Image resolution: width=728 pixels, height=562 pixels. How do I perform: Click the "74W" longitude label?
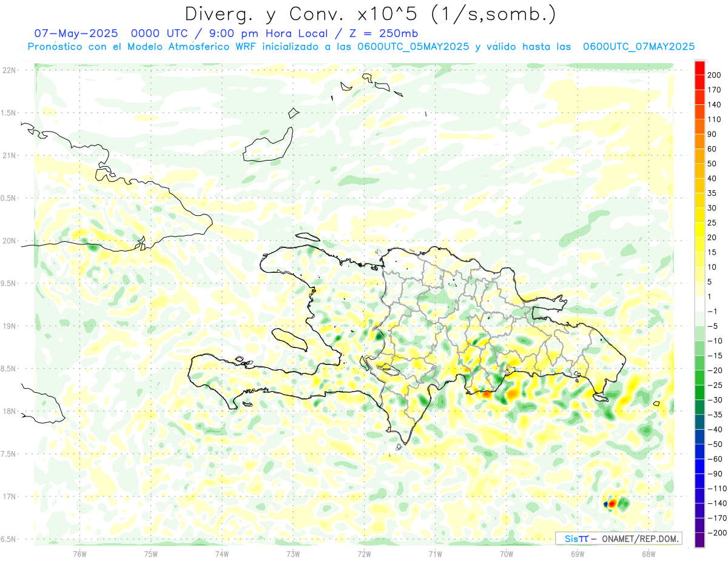point(221,553)
